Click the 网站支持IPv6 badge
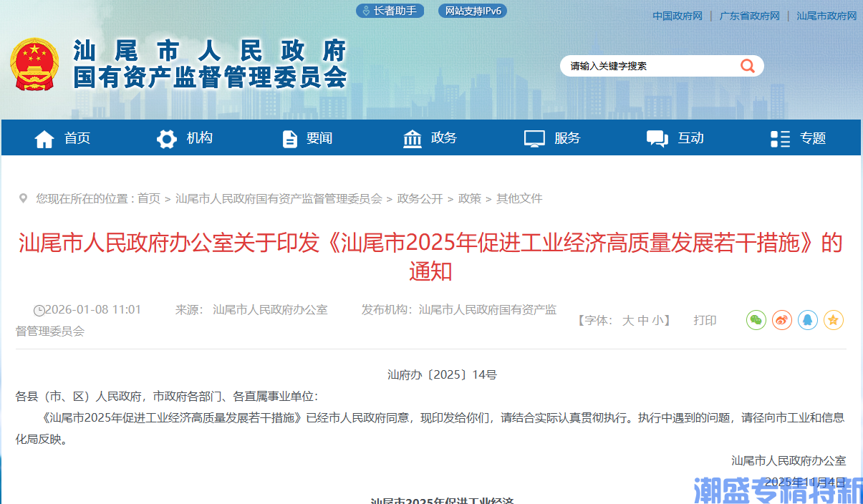Screen dimensions: 863x504 point(472,10)
